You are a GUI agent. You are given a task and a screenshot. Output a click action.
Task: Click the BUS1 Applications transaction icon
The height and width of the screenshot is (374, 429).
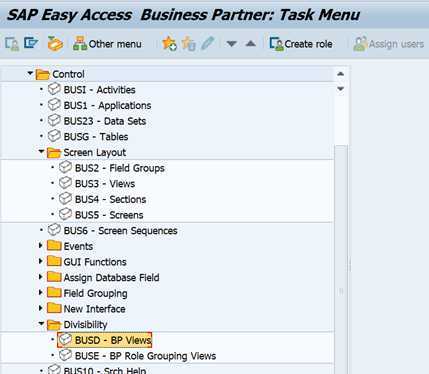[x=54, y=105]
